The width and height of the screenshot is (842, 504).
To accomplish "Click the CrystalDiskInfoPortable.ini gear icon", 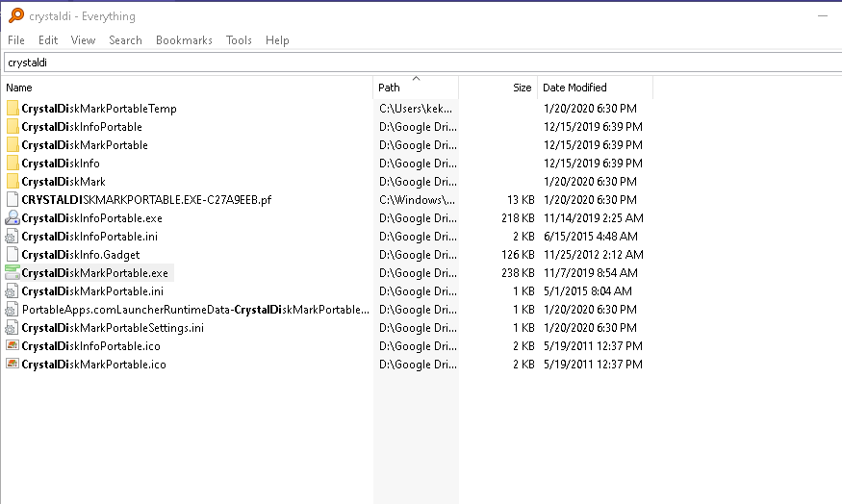I will [x=13, y=237].
